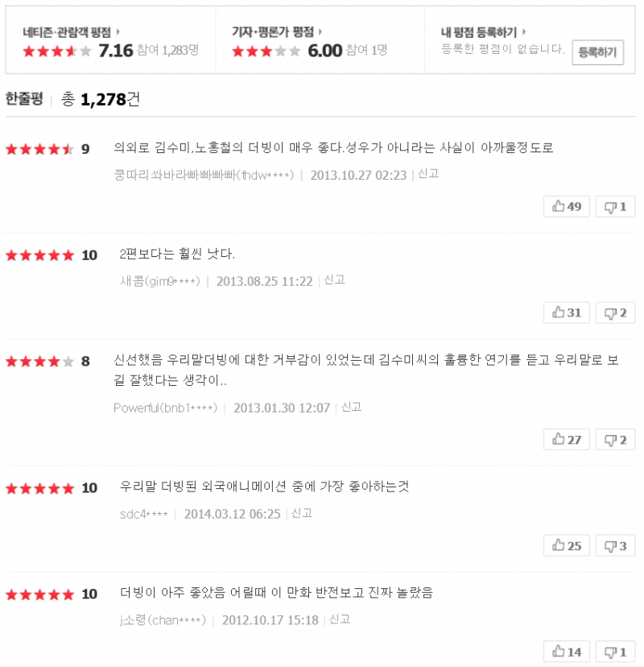Report the review dated 2013.08.25 11:22
The image size is (644, 667).
(x=334, y=280)
